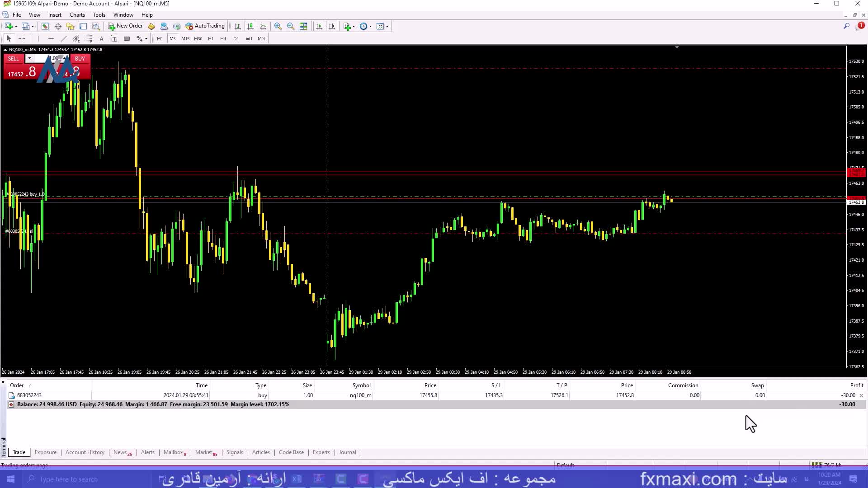868x488 pixels.
Task: Click the Zoom In magnifier icon
Action: pyautogui.click(x=278, y=26)
